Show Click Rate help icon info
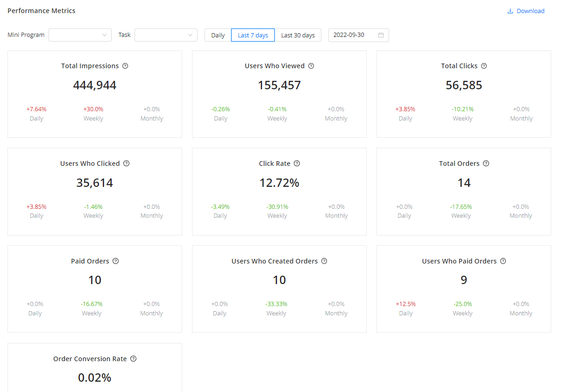 [297, 164]
